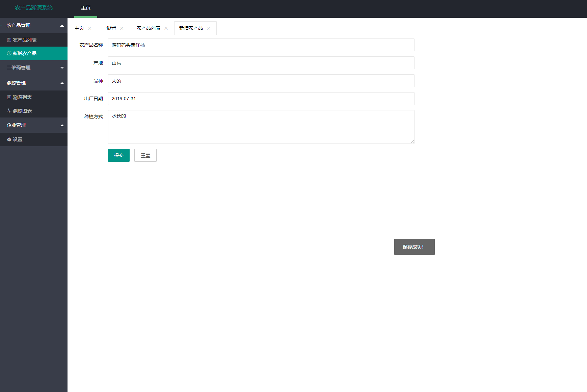Select 新增农产品 in the sidebar
Viewport: 587px width, 392px height.
[34, 53]
